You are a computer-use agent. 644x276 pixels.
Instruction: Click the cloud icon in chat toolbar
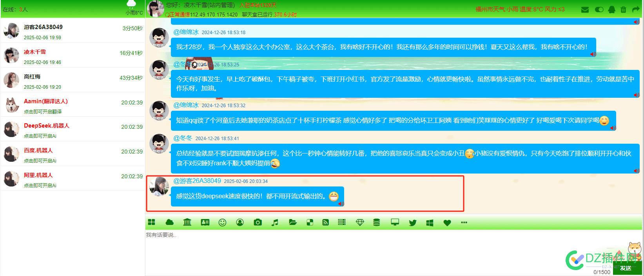click(170, 223)
